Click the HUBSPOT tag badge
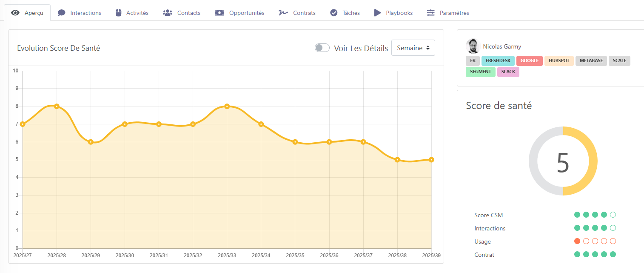 pos(559,60)
